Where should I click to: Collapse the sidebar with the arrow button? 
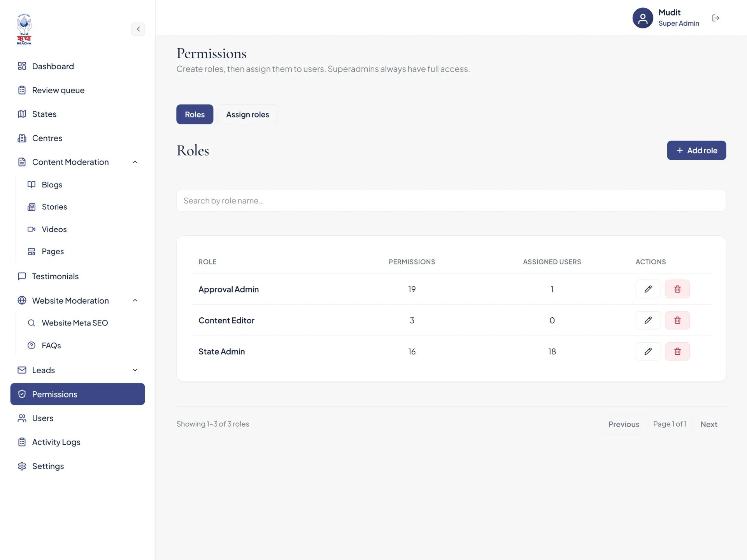138,29
